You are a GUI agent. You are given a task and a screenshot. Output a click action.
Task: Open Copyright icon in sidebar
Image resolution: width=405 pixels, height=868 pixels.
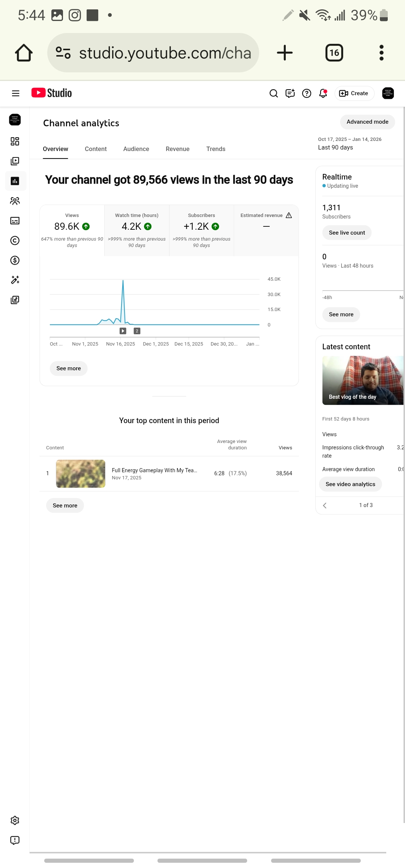pos(15,241)
